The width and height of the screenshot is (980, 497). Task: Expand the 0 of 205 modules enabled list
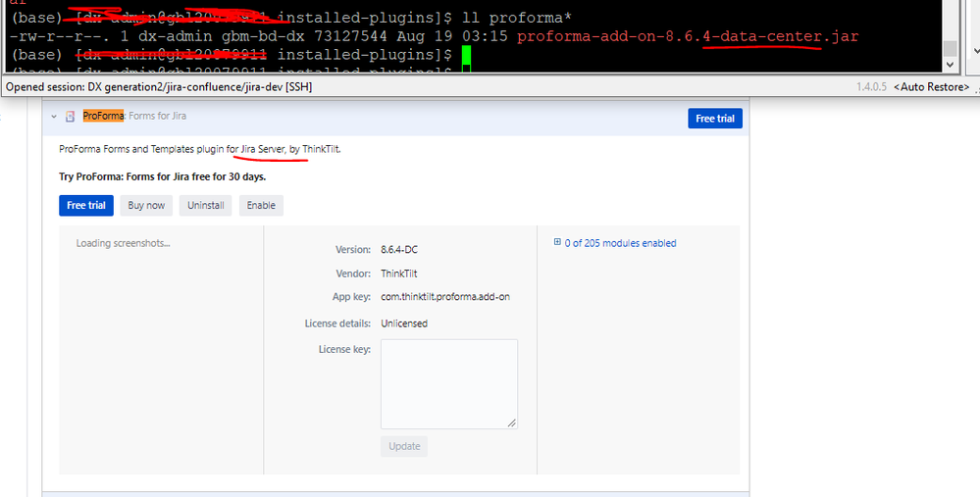click(x=557, y=242)
